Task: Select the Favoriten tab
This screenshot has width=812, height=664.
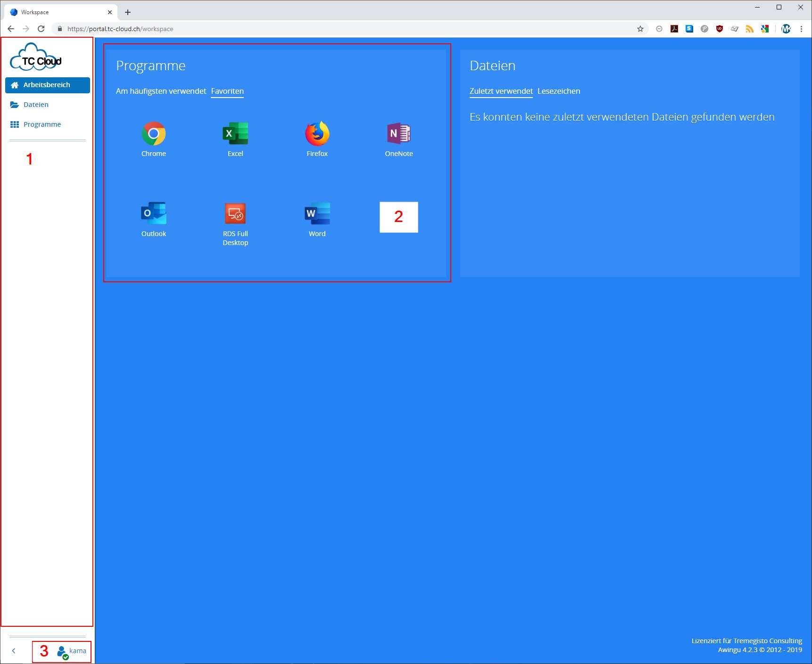Action: tap(227, 91)
